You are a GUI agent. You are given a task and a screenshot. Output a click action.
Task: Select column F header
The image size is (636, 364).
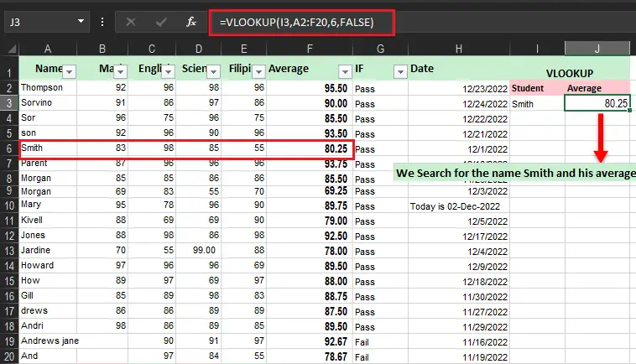(310, 49)
